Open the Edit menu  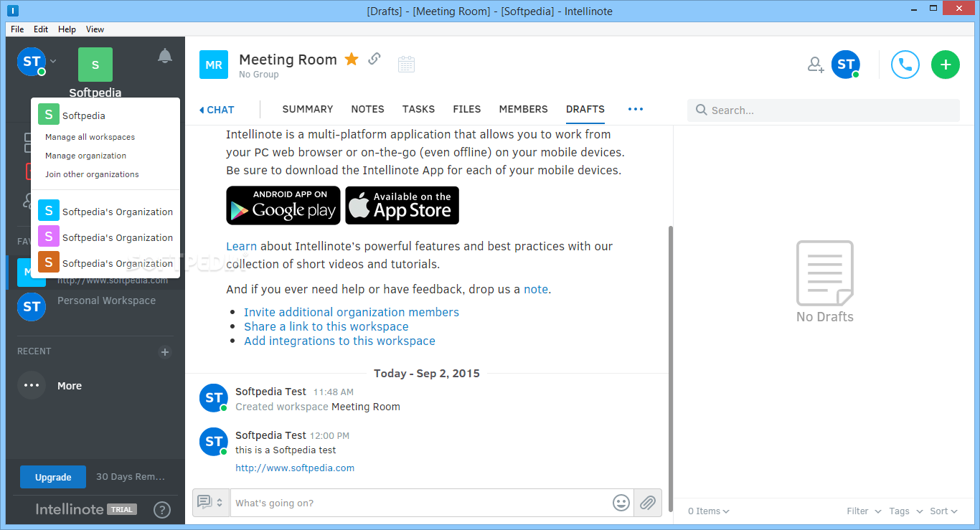41,29
